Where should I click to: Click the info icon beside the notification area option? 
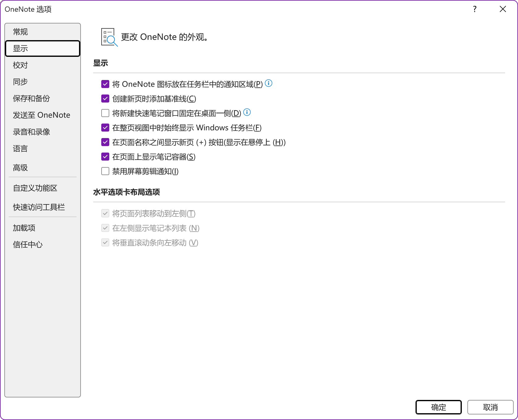(269, 83)
